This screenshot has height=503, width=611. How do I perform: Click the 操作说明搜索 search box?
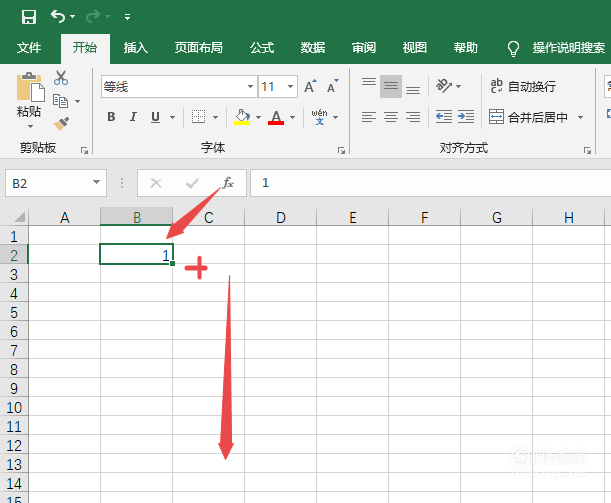(569, 48)
